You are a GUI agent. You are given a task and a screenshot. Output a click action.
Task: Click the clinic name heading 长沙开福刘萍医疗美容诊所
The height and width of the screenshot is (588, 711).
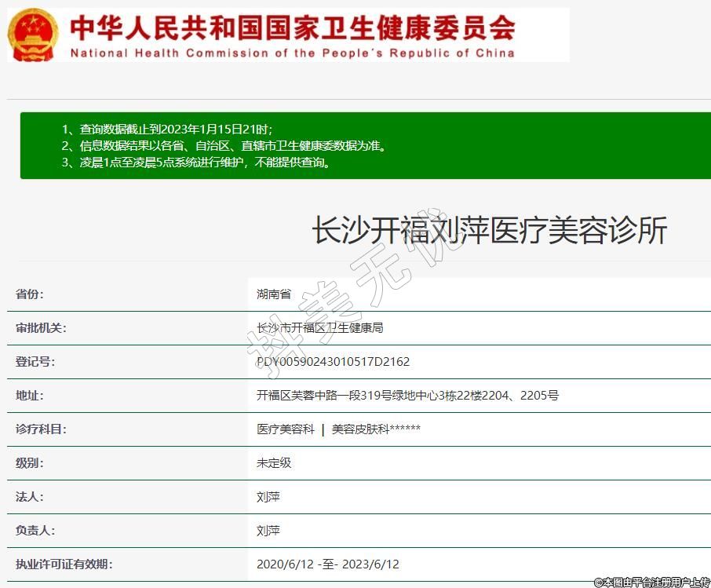490,232
